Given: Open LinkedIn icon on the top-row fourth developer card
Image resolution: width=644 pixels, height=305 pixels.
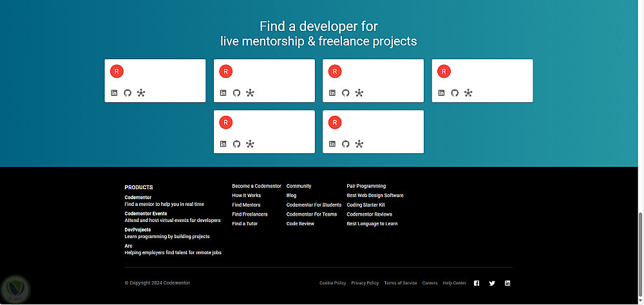Looking at the screenshot, I should [441, 93].
